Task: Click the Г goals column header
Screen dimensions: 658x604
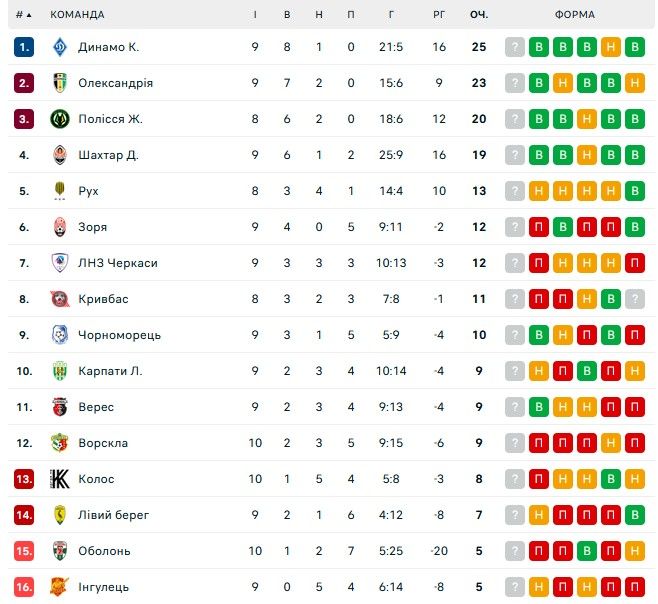Action: coord(391,15)
